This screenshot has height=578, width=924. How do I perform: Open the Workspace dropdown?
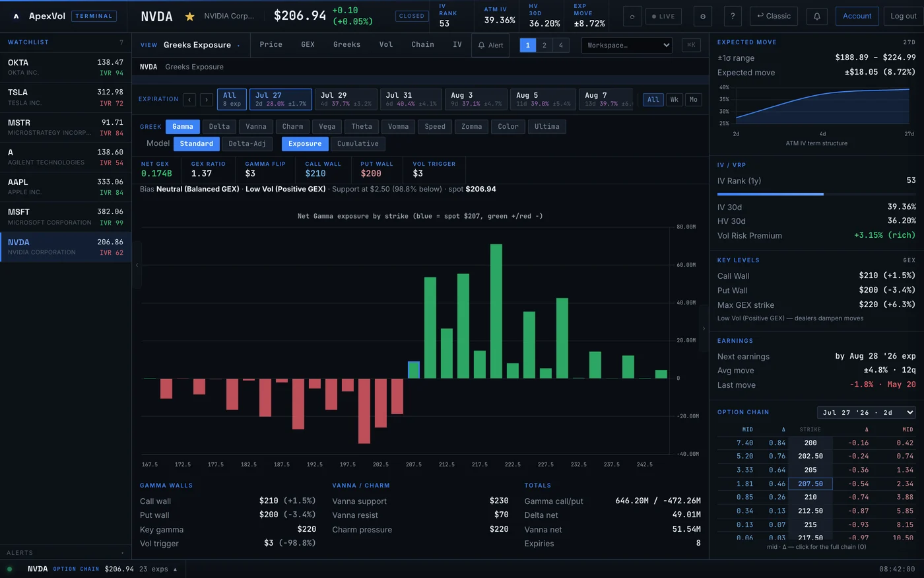pyautogui.click(x=626, y=45)
